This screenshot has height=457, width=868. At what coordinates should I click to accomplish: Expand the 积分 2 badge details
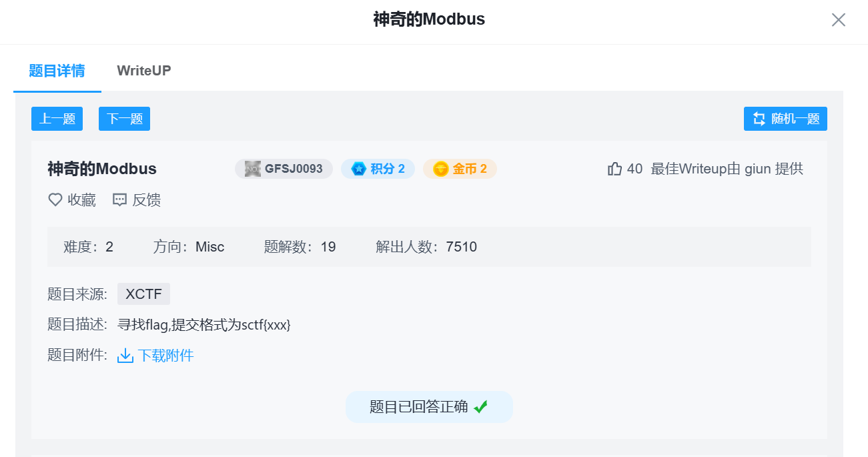378,168
